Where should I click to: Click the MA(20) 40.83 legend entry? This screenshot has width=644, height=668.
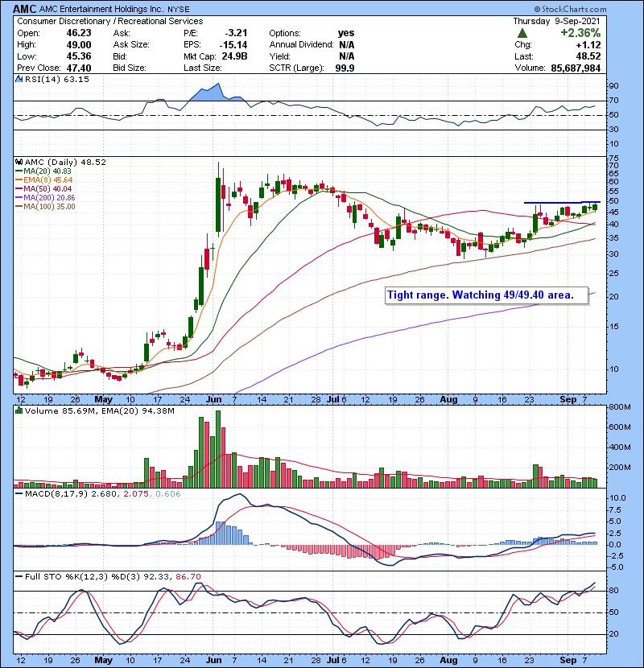43,171
